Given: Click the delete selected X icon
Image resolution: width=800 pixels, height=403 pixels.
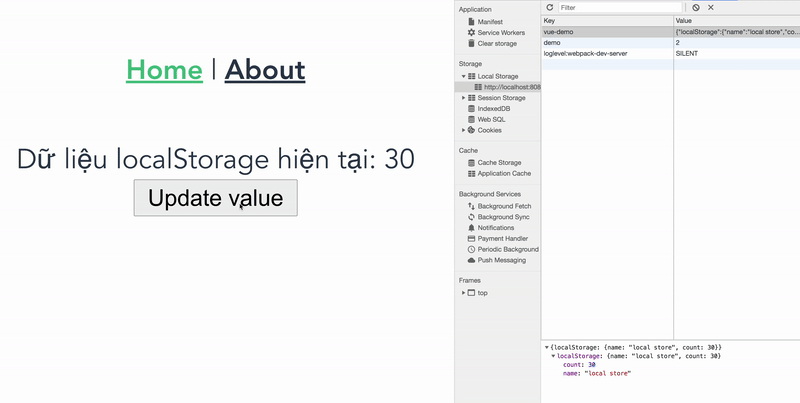Looking at the screenshot, I should pos(711,7).
